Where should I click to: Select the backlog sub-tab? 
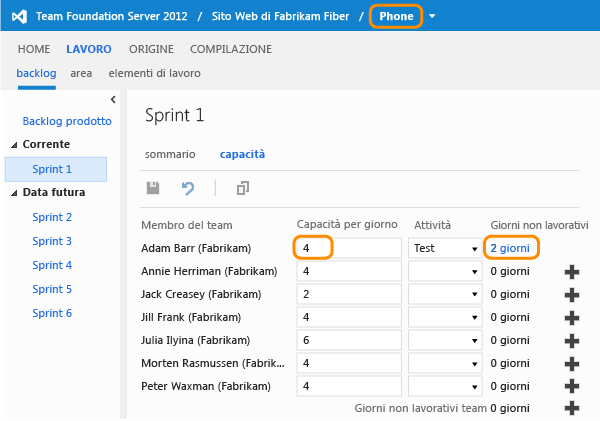click(x=36, y=73)
